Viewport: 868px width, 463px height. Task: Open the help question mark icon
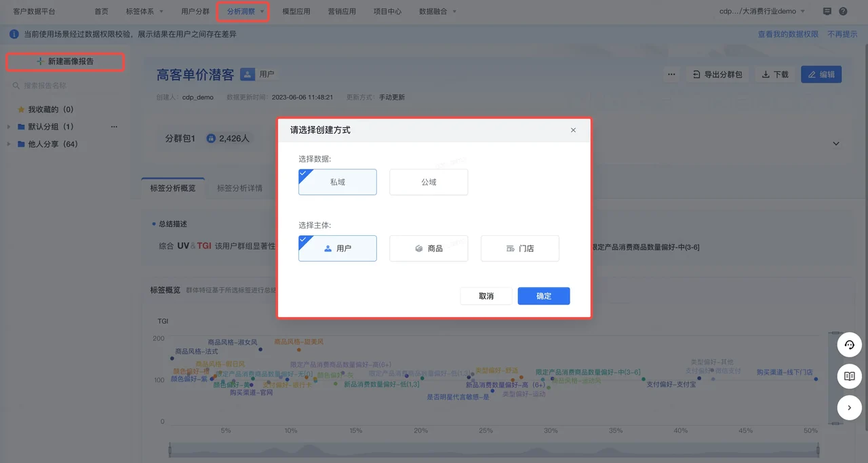[843, 12]
